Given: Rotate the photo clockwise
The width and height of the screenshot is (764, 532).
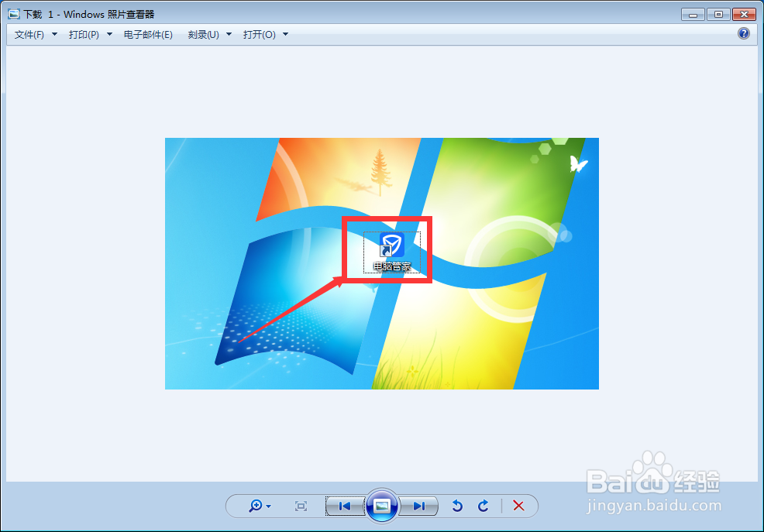Looking at the screenshot, I should point(483,506).
